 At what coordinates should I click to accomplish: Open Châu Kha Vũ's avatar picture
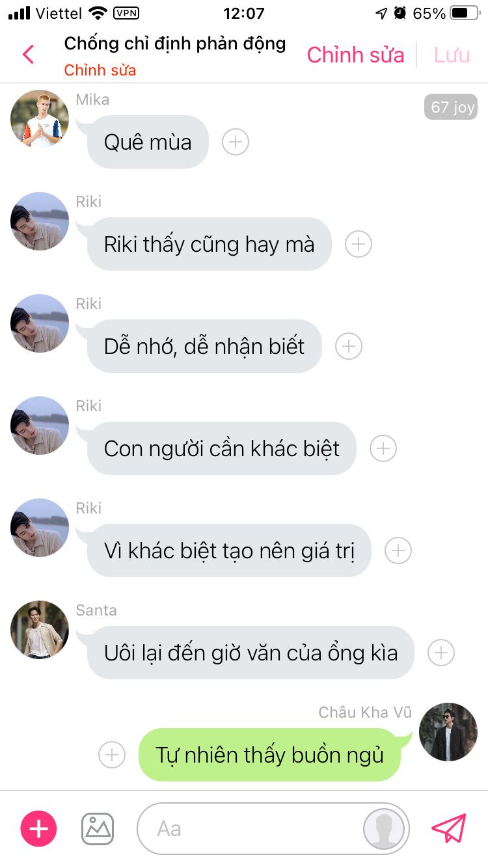pos(448,732)
